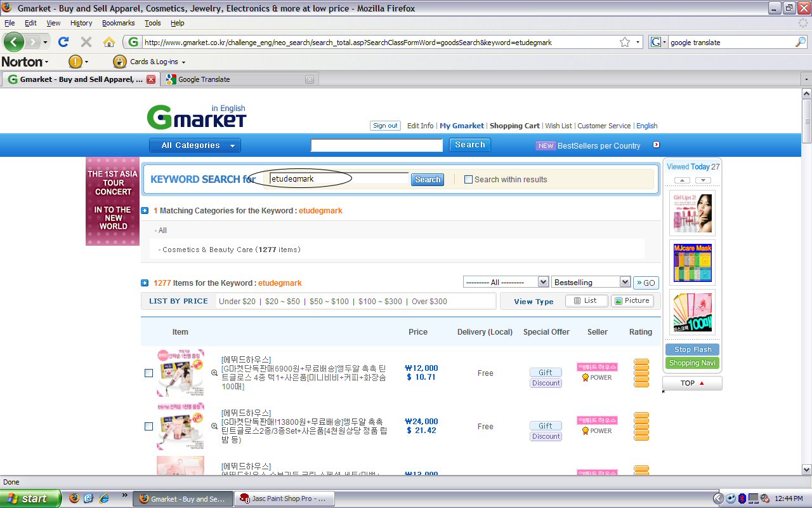This screenshot has height=508, width=812.
Task: Open the Firefox home page
Action: coord(109,42)
